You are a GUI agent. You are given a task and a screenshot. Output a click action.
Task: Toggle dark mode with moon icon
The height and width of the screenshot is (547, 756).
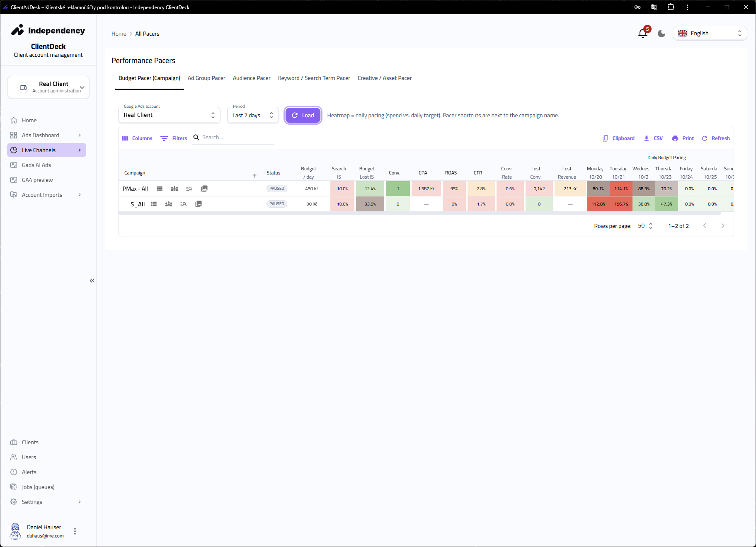tap(661, 34)
